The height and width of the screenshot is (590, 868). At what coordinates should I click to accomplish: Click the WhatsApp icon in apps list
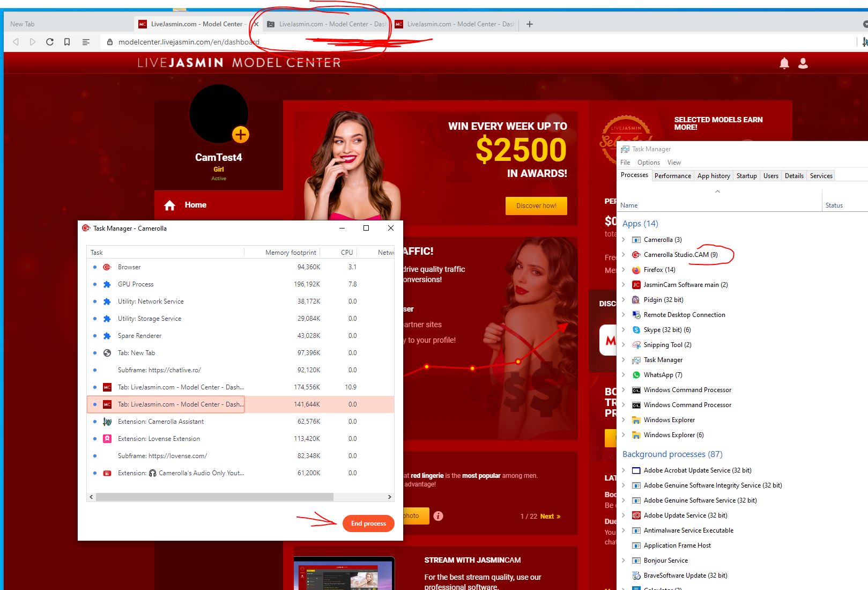[x=636, y=375]
